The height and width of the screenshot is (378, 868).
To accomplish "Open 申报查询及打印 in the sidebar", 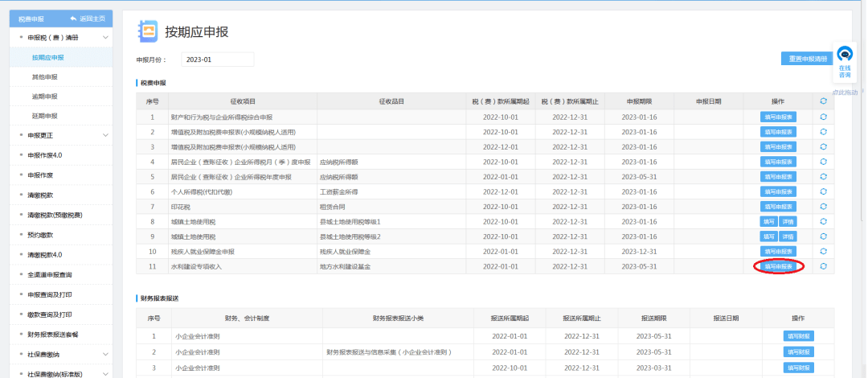I will tap(51, 294).
